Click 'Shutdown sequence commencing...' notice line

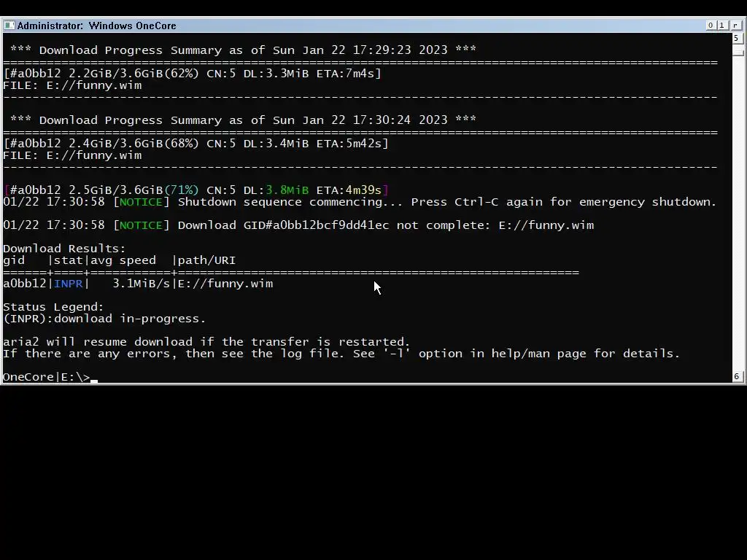tap(360, 202)
